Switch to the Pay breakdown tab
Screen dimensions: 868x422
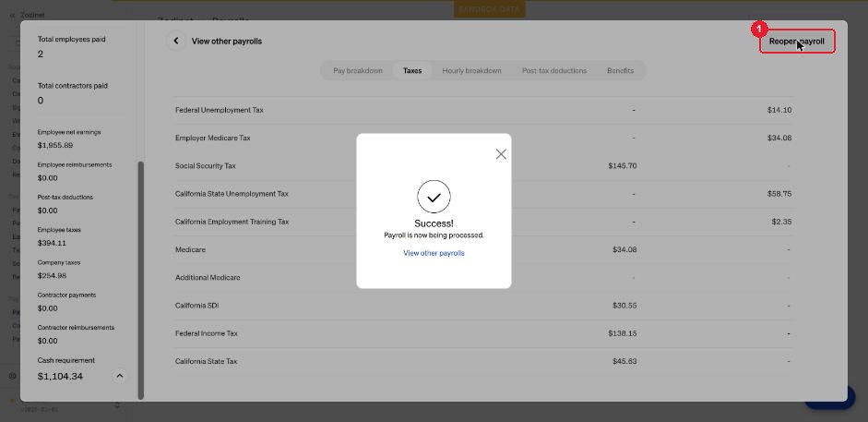pyautogui.click(x=358, y=70)
